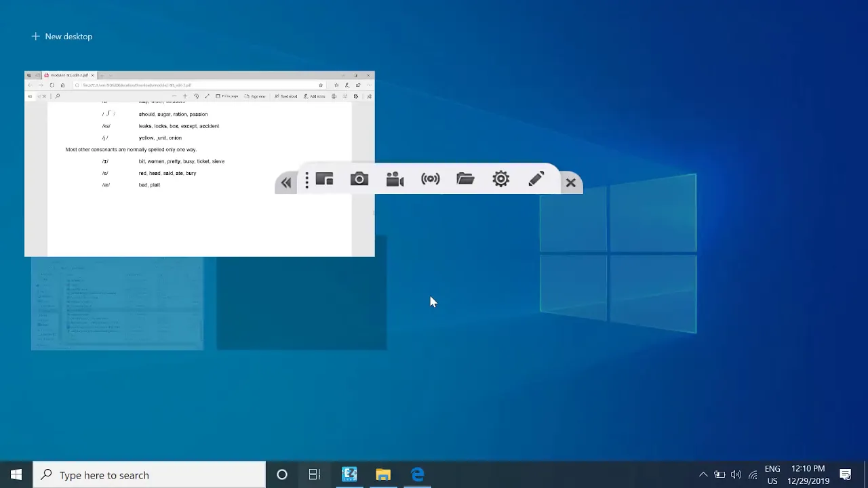Image resolution: width=868 pixels, height=488 pixels.
Task: Open the recordings folder icon
Action: (x=465, y=179)
